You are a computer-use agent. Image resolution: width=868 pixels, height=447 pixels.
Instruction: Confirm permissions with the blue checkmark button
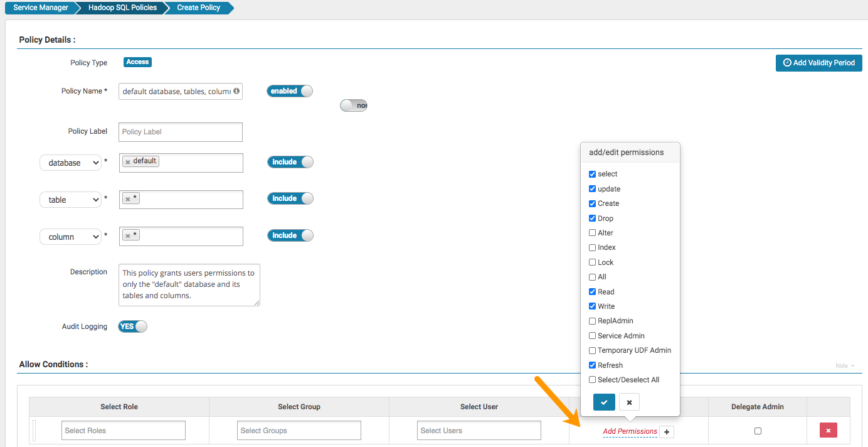[x=604, y=402]
